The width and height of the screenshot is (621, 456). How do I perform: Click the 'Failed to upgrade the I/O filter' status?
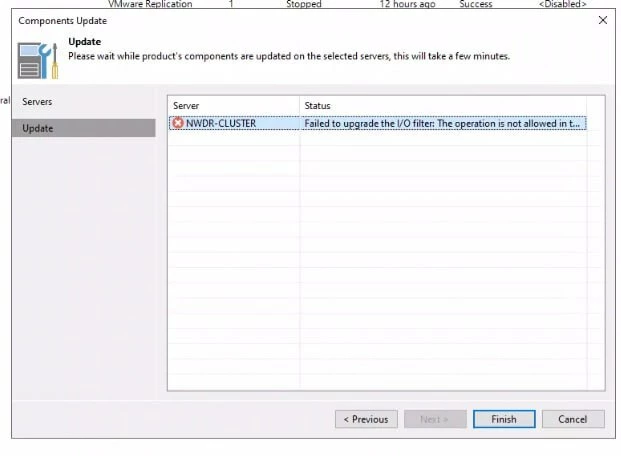coord(442,124)
